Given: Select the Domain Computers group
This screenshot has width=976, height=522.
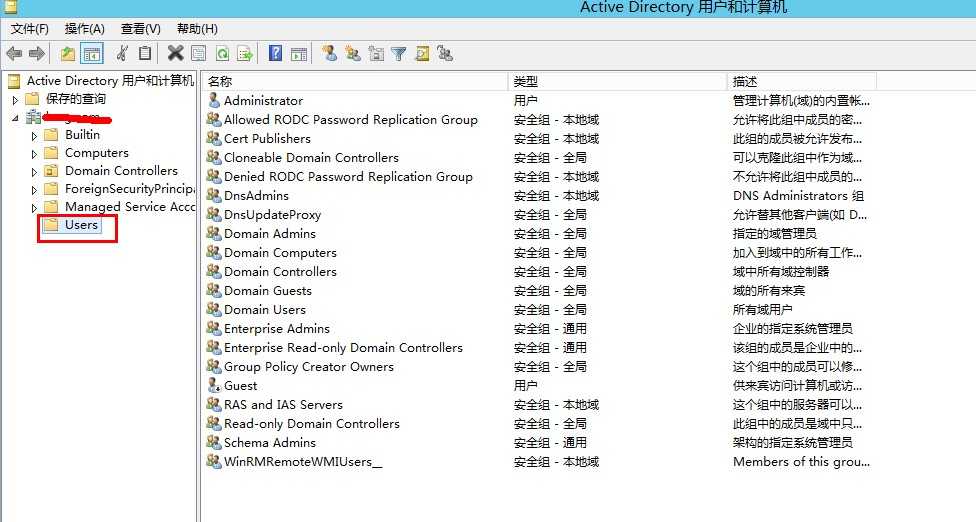Looking at the screenshot, I should (x=280, y=253).
